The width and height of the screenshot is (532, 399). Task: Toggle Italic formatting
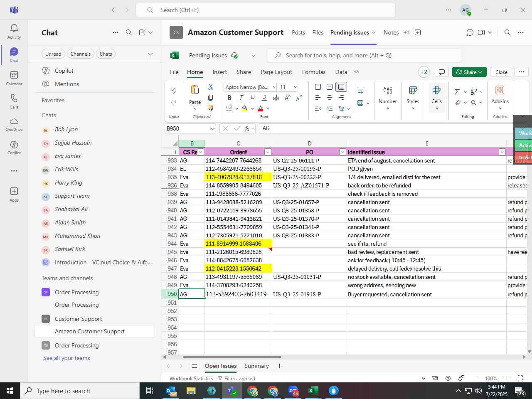tap(241, 98)
